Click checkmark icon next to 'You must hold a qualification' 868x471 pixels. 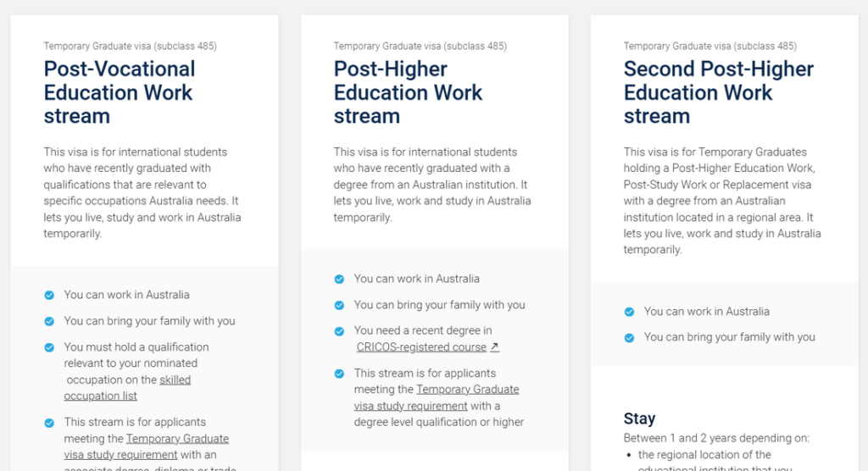click(x=49, y=347)
